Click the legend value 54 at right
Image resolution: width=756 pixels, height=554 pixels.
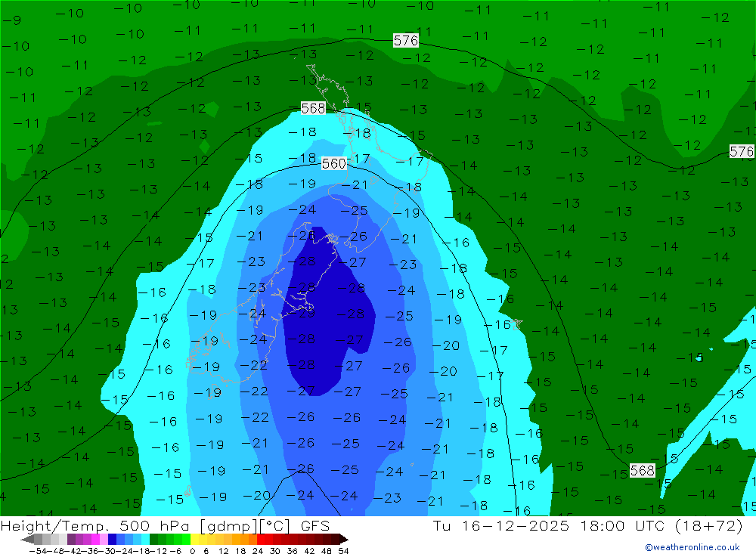click(343, 551)
